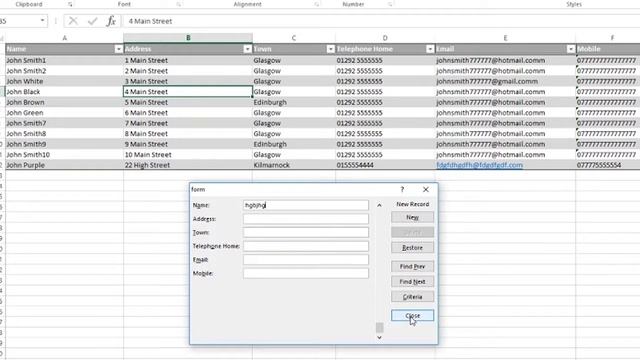Select column D header
Viewport: 640px width, 360px height.
(385, 38)
